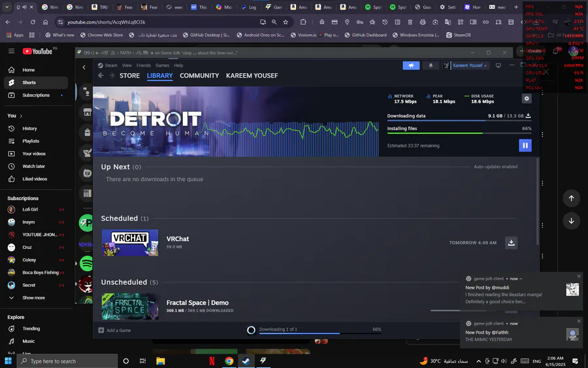Image resolution: width=588 pixels, height=368 pixels.
Task: Click the Windows Start button
Action: (8, 361)
